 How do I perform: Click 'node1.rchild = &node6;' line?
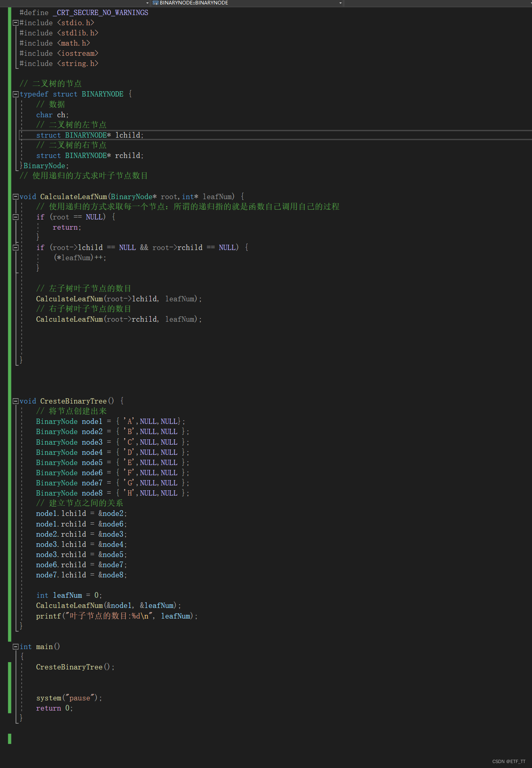pyautogui.click(x=81, y=524)
